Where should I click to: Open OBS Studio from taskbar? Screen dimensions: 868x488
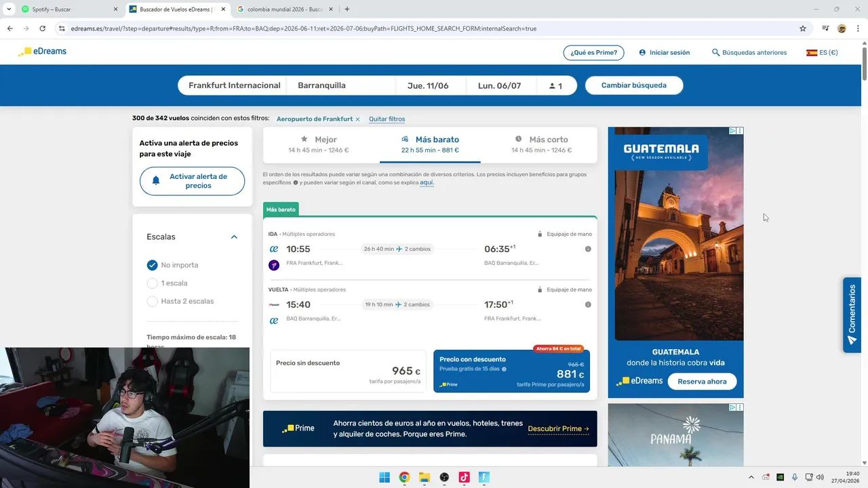click(444, 477)
